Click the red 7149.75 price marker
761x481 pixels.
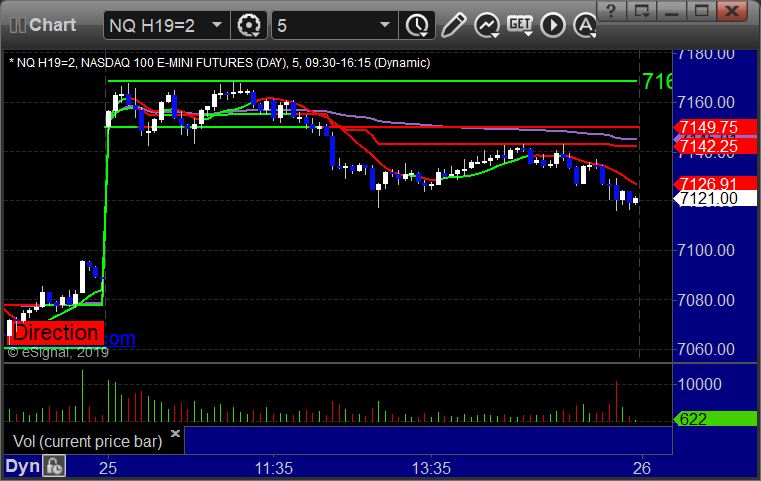tap(708, 127)
